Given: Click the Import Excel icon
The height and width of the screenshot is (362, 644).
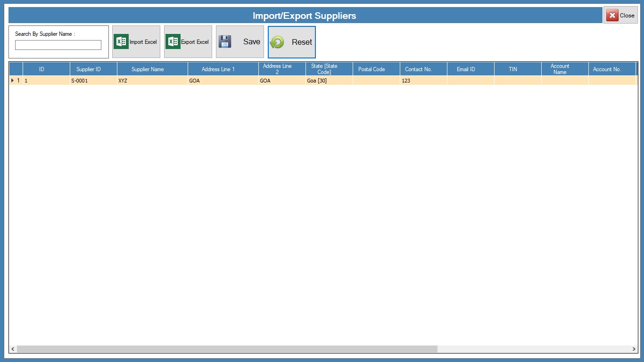Looking at the screenshot, I should point(121,41).
